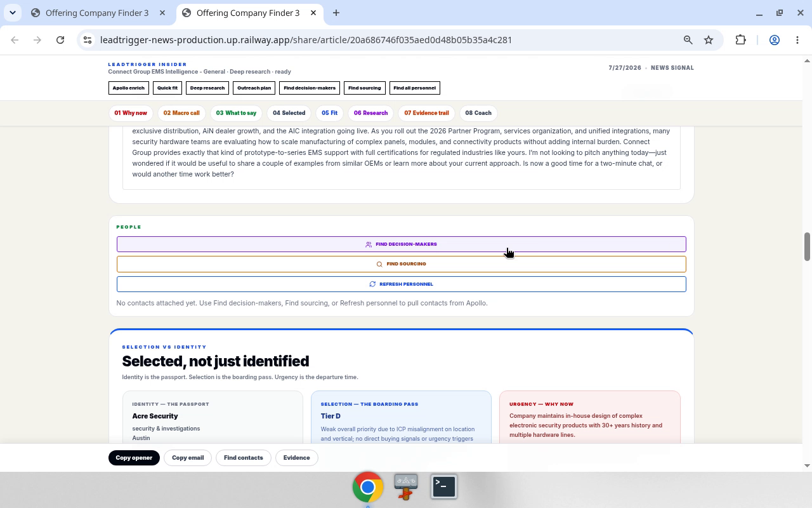The height and width of the screenshot is (508, 812).
Task: Jump to the 03 What to say section
Action: point(236,113)
